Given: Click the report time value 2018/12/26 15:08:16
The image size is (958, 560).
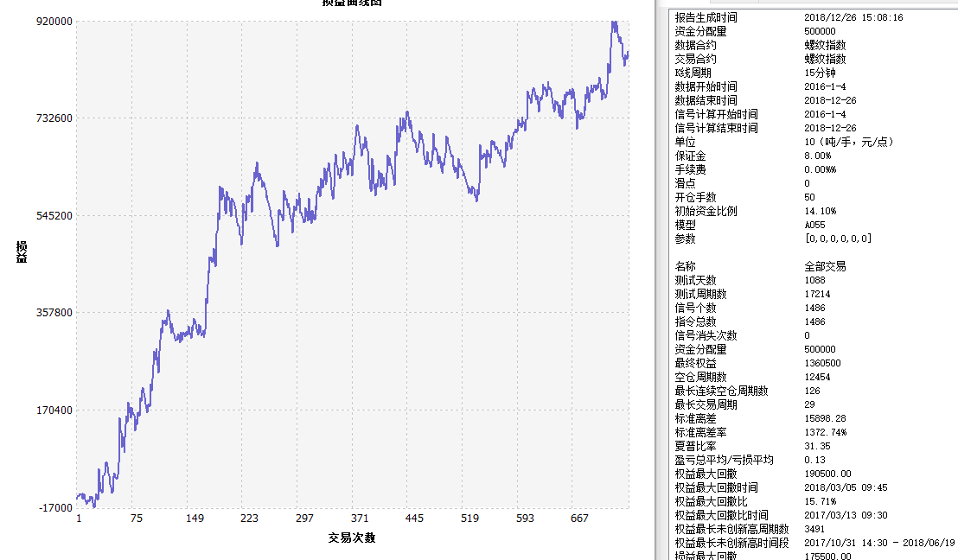Looking at the screenshot, I should point(853,17).
